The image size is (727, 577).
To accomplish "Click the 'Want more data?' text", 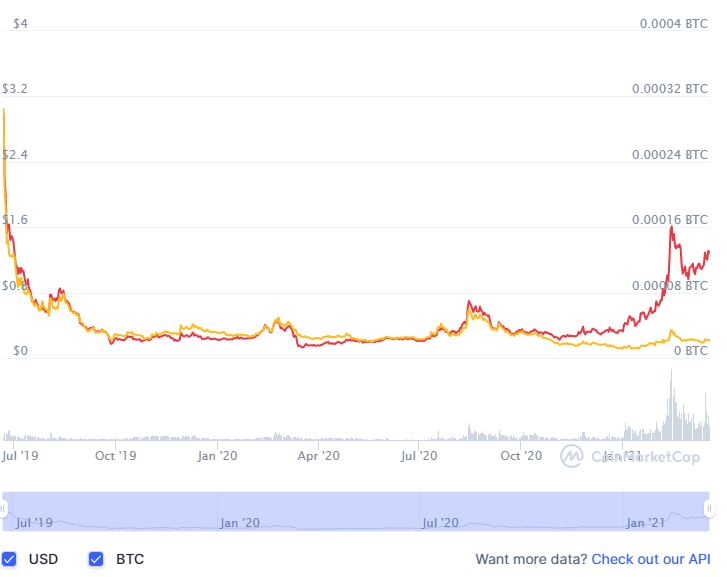I will (531, 559).
